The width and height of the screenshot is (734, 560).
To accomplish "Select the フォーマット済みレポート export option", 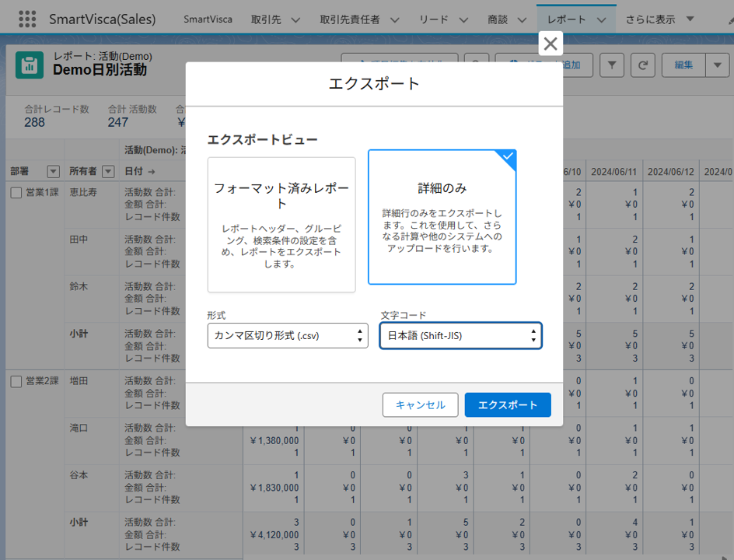I will [281, 225].
